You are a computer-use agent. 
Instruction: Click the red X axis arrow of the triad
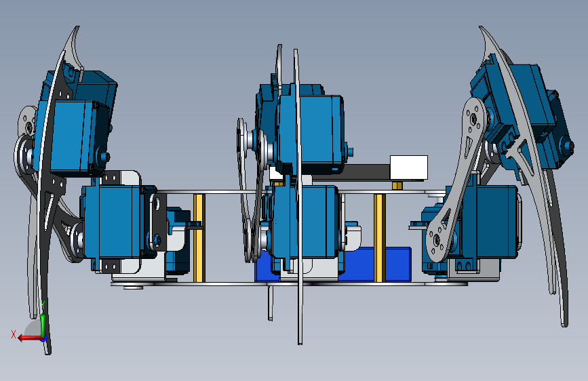[29, 338]
